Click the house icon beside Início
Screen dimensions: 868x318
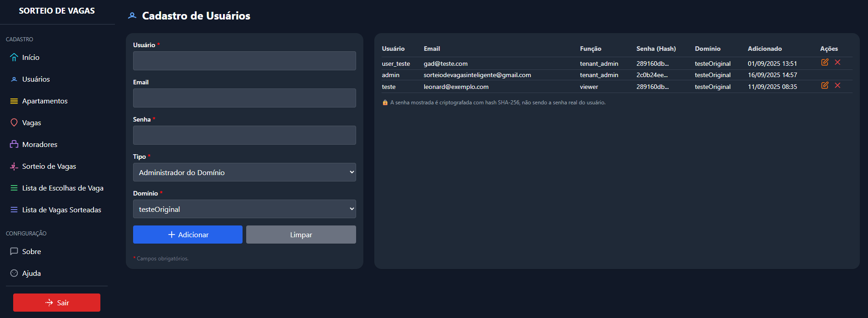tap(14, 58)
